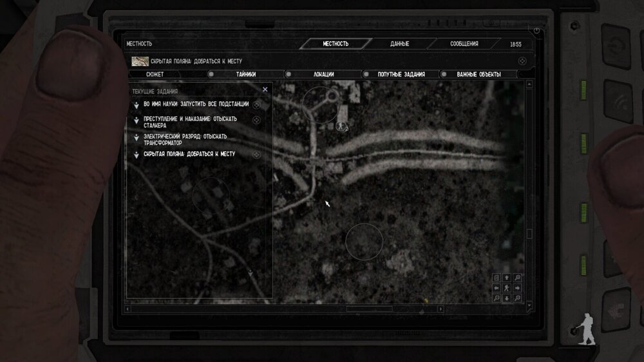This screenshot has height=362, width=644.
Task: Expand the 'Скрытая поляна' task list arrow
Action: 136,155
